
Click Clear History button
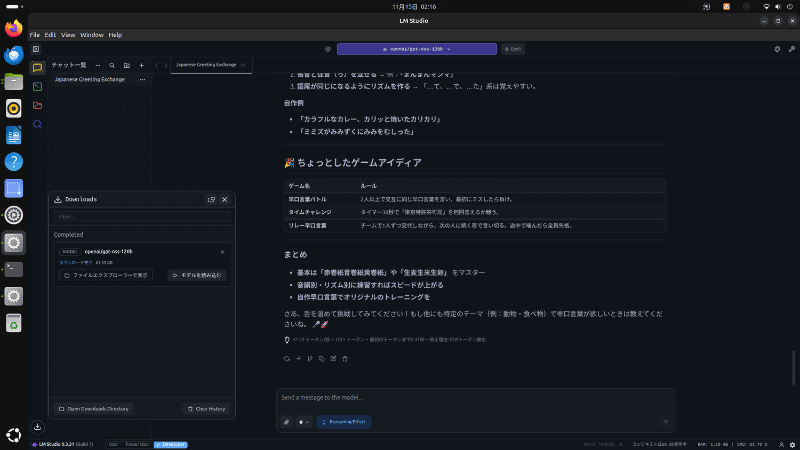point(207,409)
